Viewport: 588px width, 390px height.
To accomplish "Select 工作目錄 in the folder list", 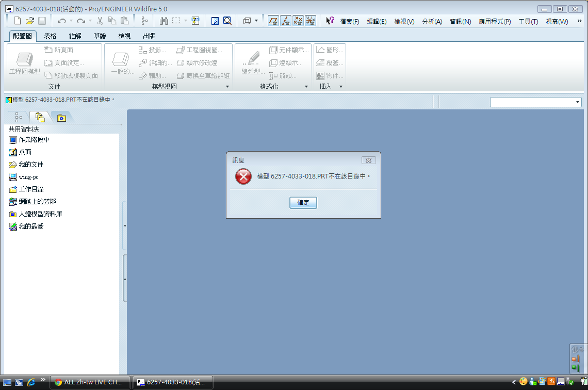I will (x=31, y=189).
